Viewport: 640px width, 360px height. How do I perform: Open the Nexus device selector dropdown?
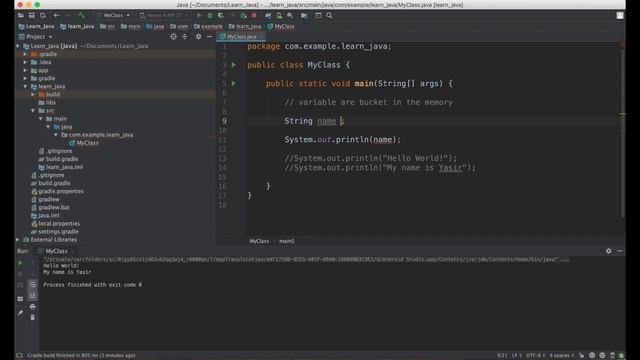tap(164, 16)
